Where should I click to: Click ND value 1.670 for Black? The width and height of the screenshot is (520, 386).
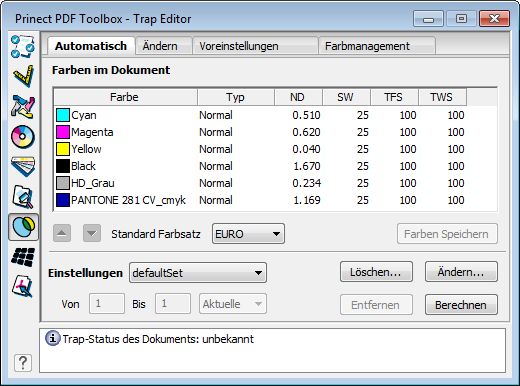(307, 166)
